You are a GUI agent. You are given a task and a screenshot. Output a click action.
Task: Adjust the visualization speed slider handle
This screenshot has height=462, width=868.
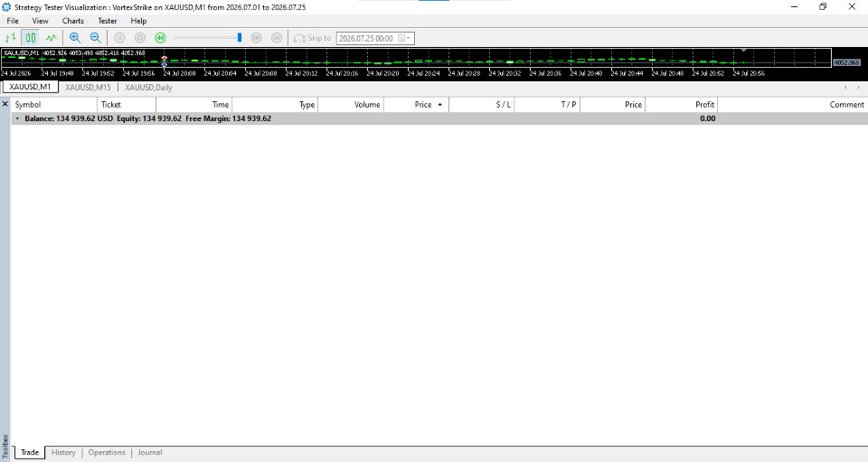[x=239, y=38]
